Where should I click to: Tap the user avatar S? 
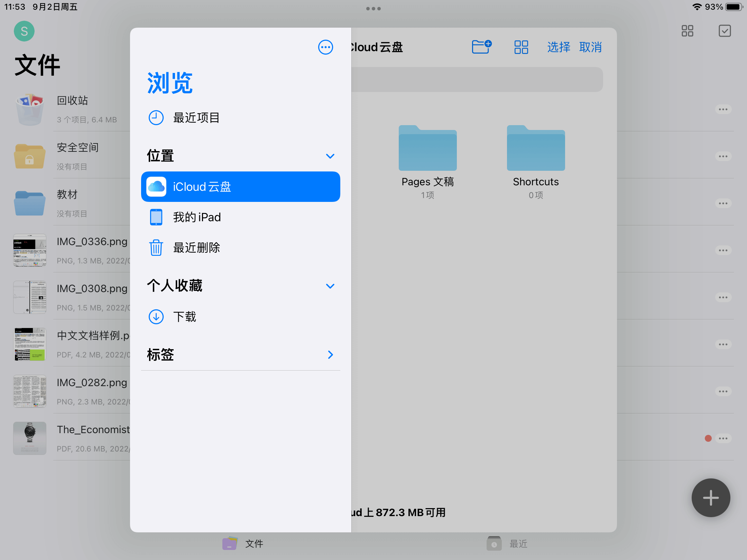tap(24, 31)
